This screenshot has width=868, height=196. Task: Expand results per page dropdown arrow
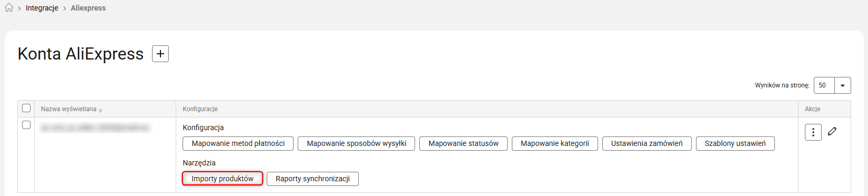[x=843, y=85]
